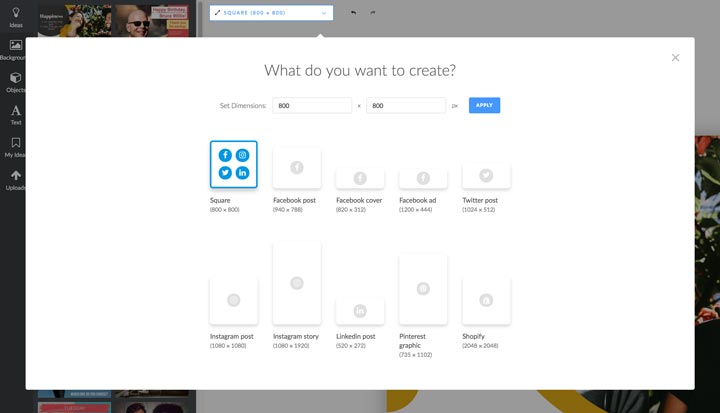720x413 pixels.
Task: Click the Facebook ad label
Action: coord(418,200)
